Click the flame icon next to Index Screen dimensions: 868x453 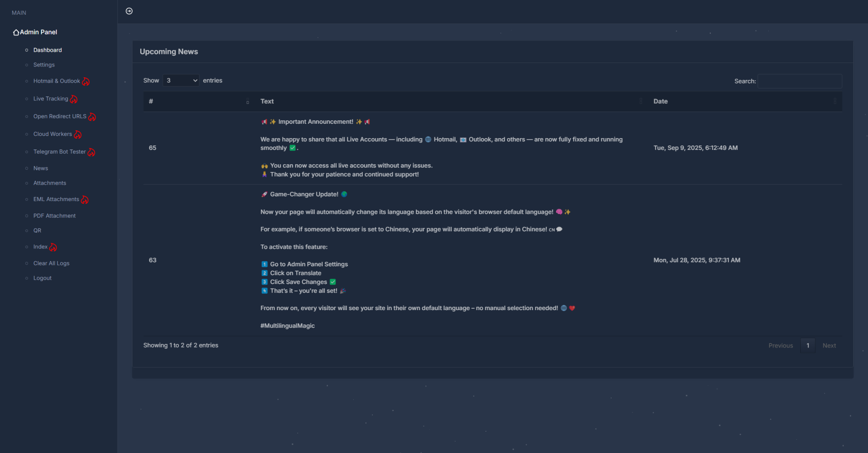[53, 247]
